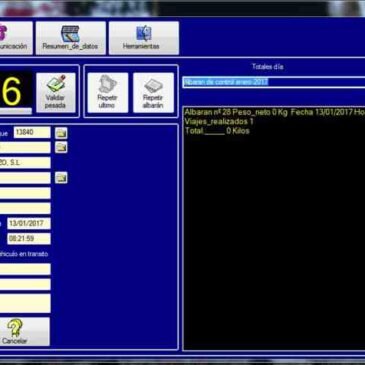365x365 pixels.
Task: Open folder browse icon beside second field
Action: click(61, 147)
